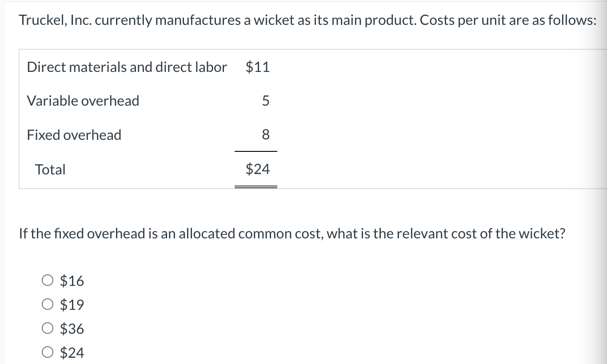This screenshot has height=364, width=607.
Task: Click the Variable overhead row label
Action: [x=83, y=101]
